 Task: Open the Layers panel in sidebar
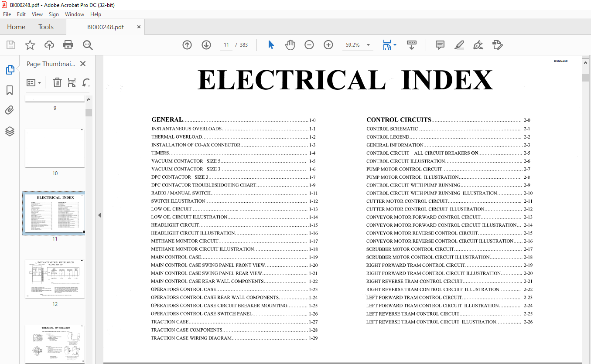[x=10, y=131]
